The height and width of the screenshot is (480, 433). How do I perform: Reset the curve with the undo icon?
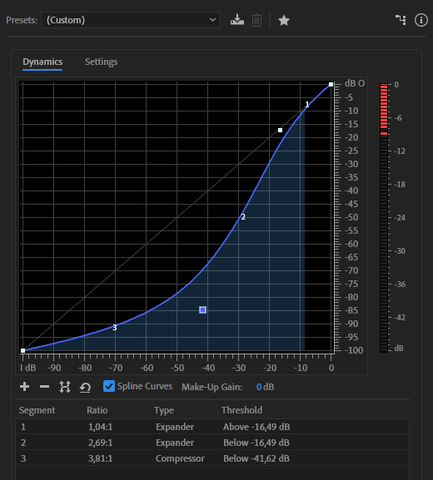[x=85, y=387]
